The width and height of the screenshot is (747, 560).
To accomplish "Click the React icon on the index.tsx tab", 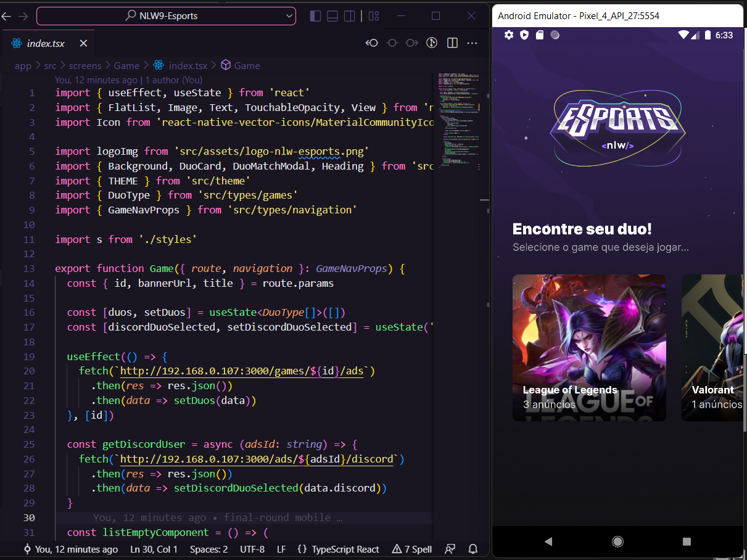I will 16,43.
